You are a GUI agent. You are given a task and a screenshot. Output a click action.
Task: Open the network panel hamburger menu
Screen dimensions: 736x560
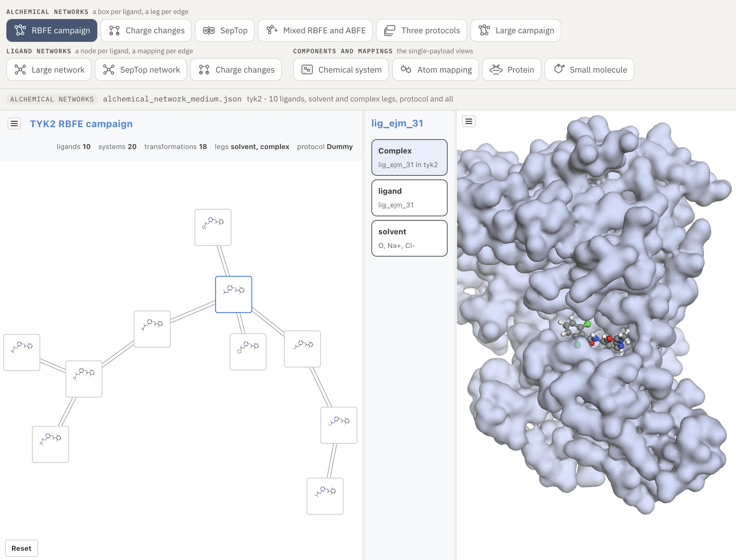click(14, 124)
